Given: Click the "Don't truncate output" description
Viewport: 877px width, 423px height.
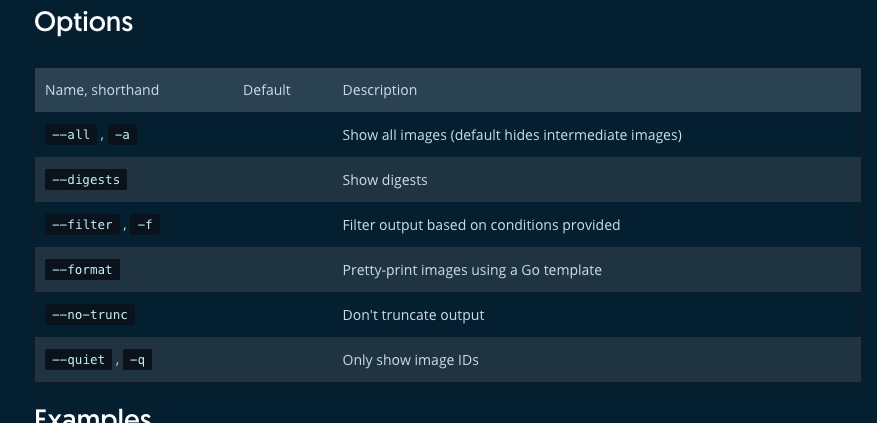Looking at the screenshot, I should [413, 315].
